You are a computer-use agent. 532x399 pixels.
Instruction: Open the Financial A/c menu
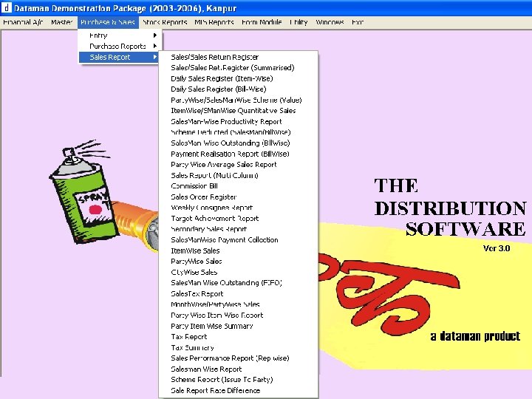click(23, 22)
